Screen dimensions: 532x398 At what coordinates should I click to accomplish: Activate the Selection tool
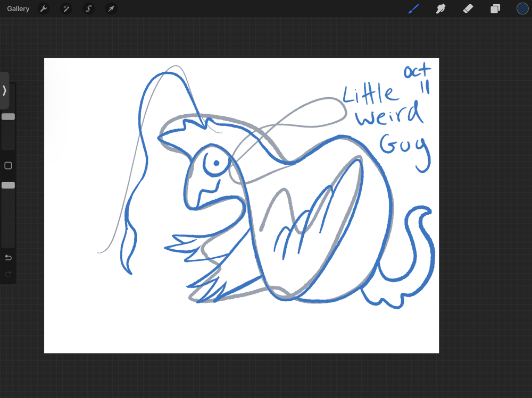(89, 9)
